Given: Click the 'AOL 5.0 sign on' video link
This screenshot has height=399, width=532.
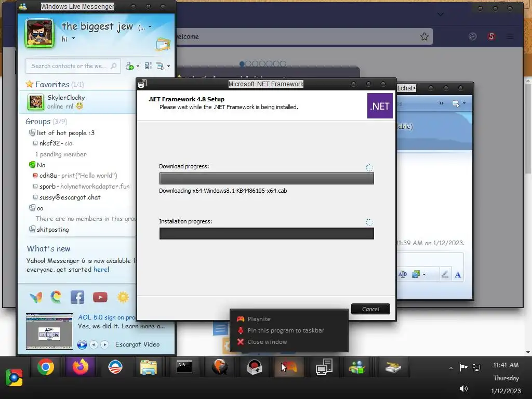Looking at the screenshot, I should [107, 317].
